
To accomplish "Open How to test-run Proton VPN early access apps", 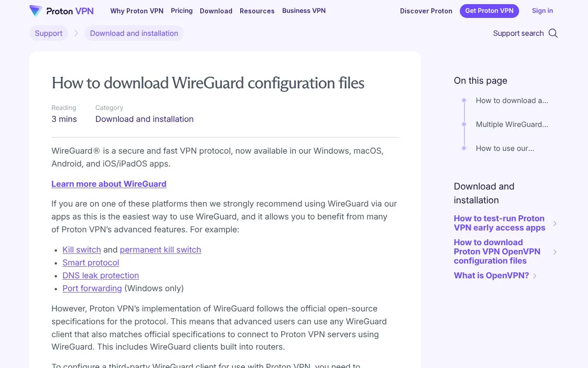I will click(499, 223).
